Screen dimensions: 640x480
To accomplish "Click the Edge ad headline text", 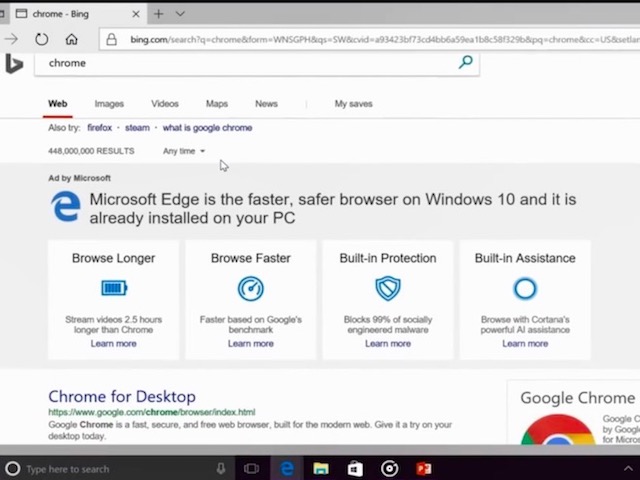I will point(333,208).
